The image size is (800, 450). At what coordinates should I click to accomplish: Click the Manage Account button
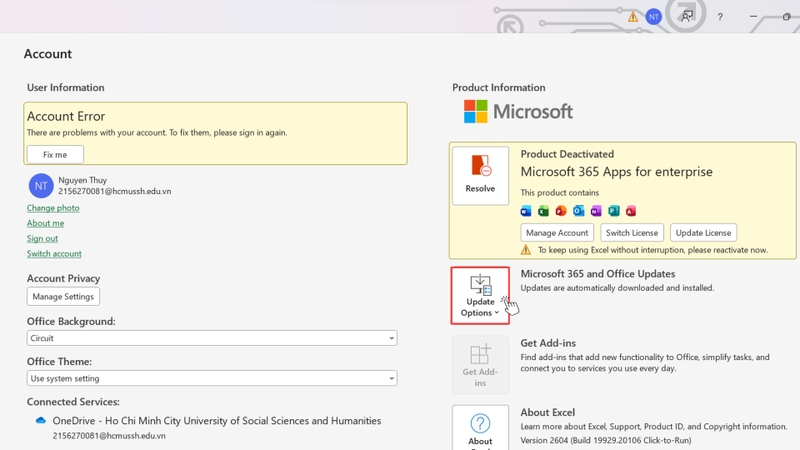(x=557, y=233)
